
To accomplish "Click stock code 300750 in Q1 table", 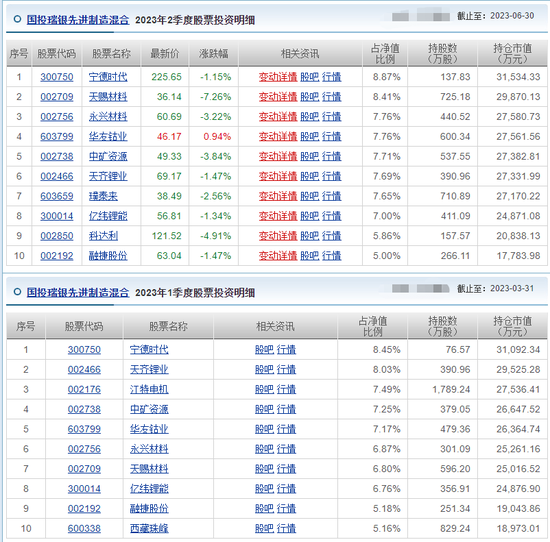I will [x=84, y=350].
